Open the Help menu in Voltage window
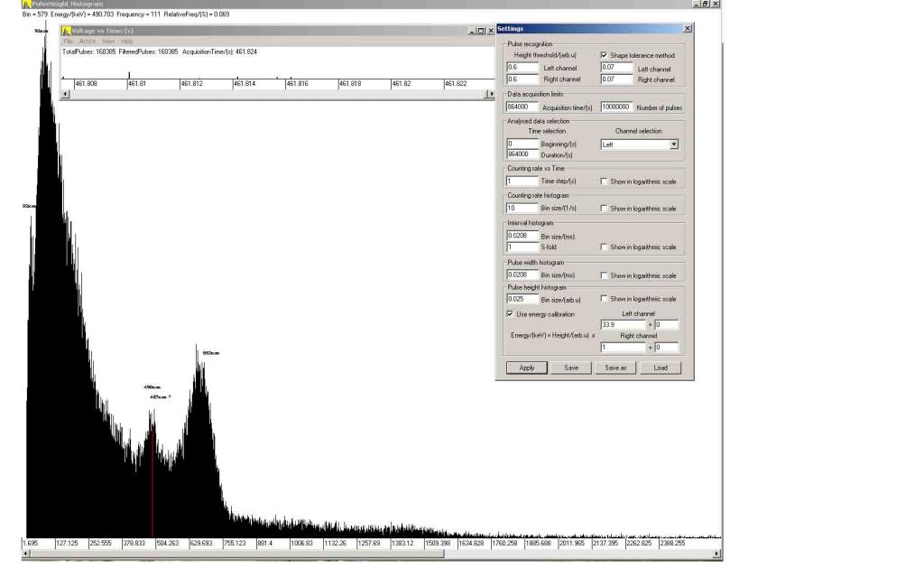 click(126, 42)
